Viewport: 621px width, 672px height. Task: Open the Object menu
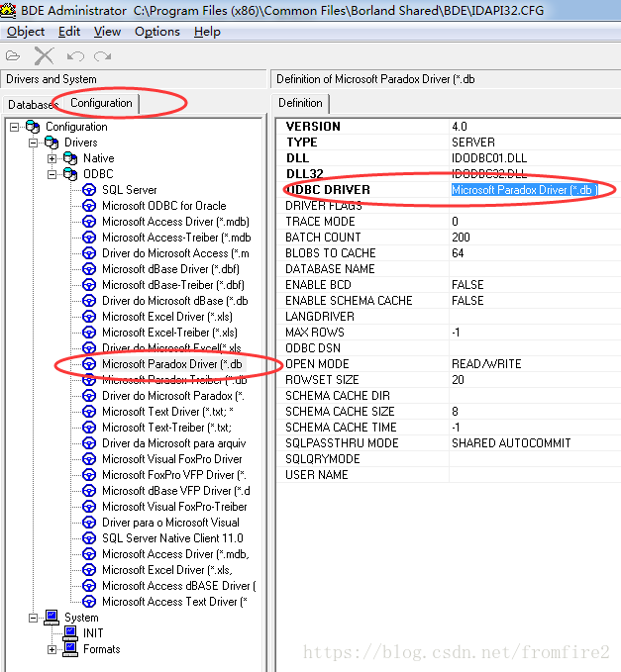[26, 32]
